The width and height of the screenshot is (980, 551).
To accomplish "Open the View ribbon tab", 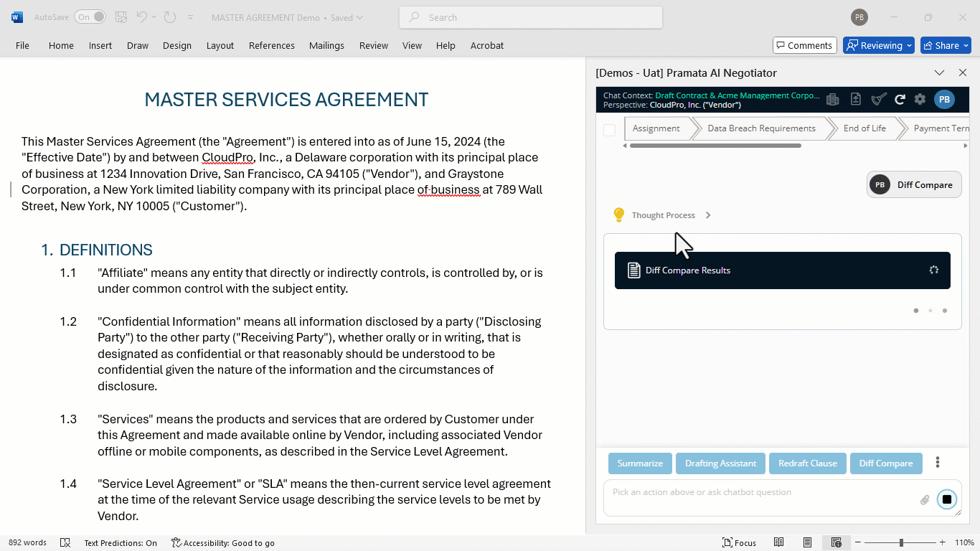I will coord(412,45).
